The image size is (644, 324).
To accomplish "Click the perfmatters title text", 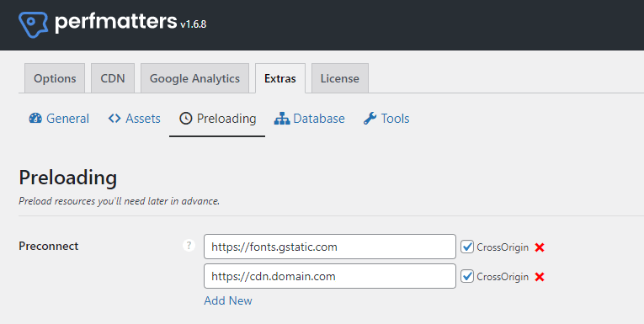I will point(115,22).
